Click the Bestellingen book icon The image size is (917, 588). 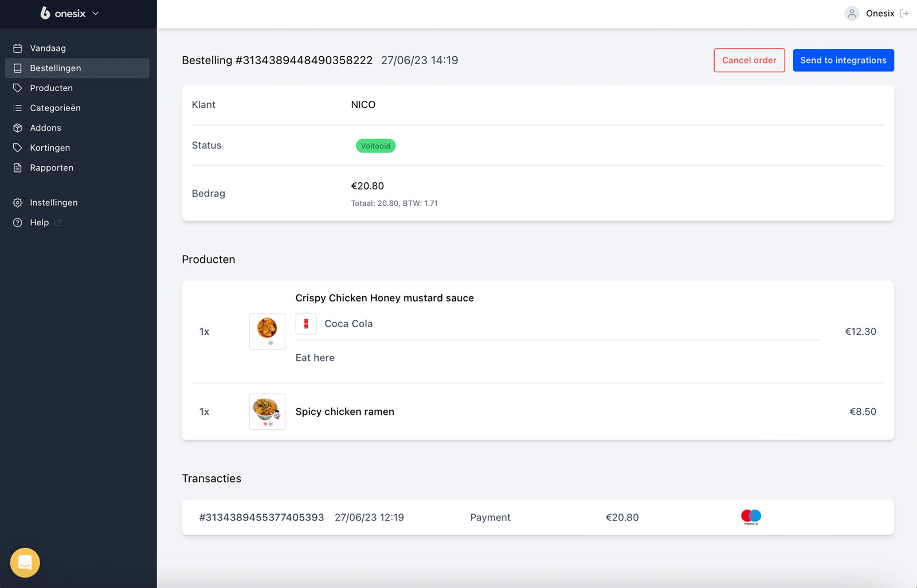17,68
